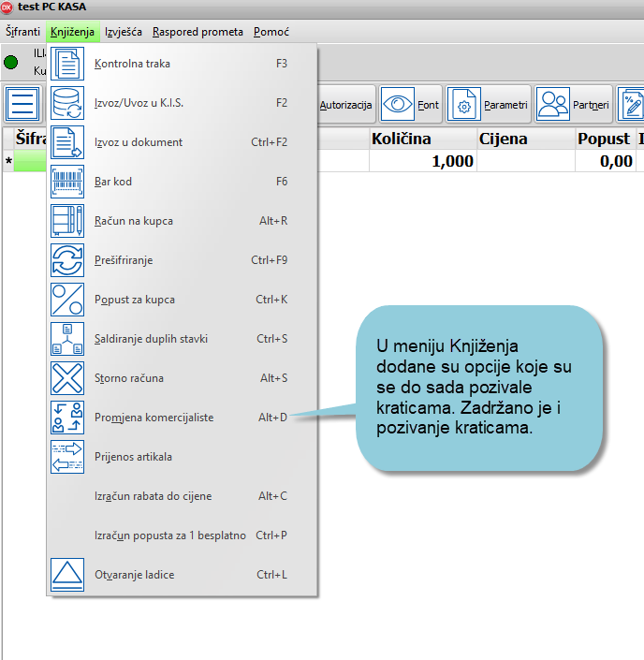Select Saldiranje duplih stavki option
Viewport: 644px width, 660px height.
[x=151, y=339]
